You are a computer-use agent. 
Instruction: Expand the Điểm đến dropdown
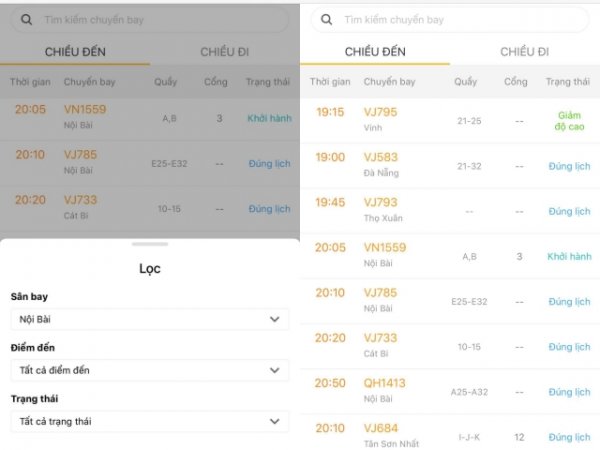[x=149, y=370]
